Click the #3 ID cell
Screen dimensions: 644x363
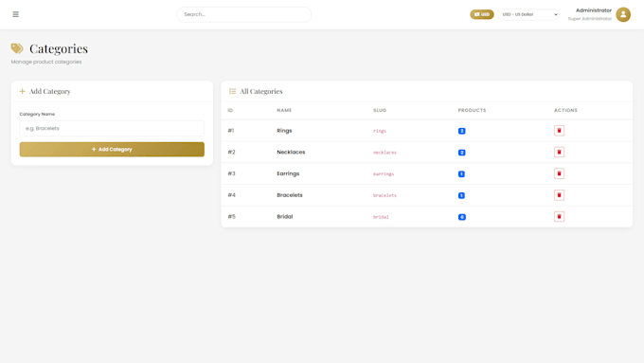tap(232, 173)
